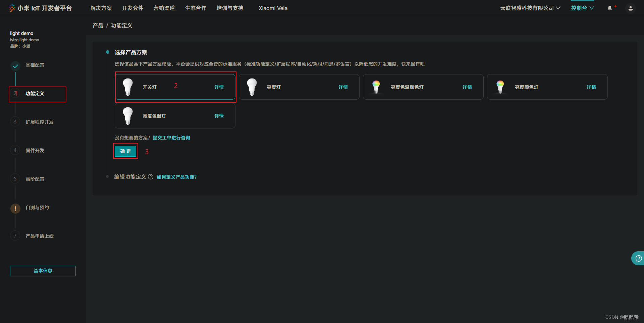Open 详情 for 开关灯
The height and width of the screenshot is (323, 644).
tap(219, 87)
